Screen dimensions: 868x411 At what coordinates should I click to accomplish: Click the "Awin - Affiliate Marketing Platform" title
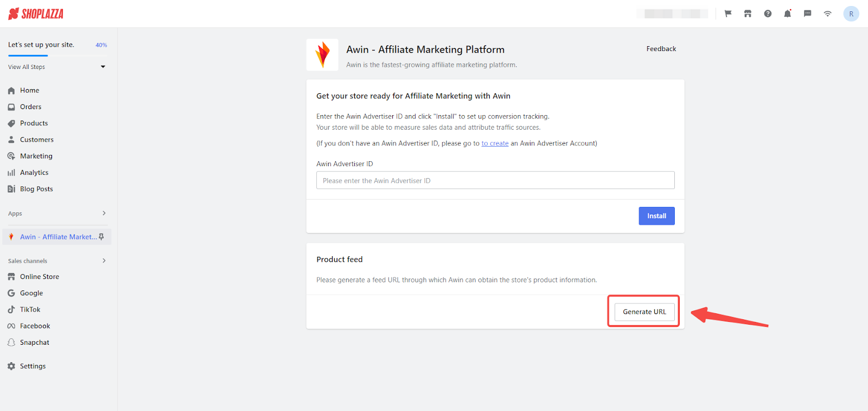tap(425, 49)
